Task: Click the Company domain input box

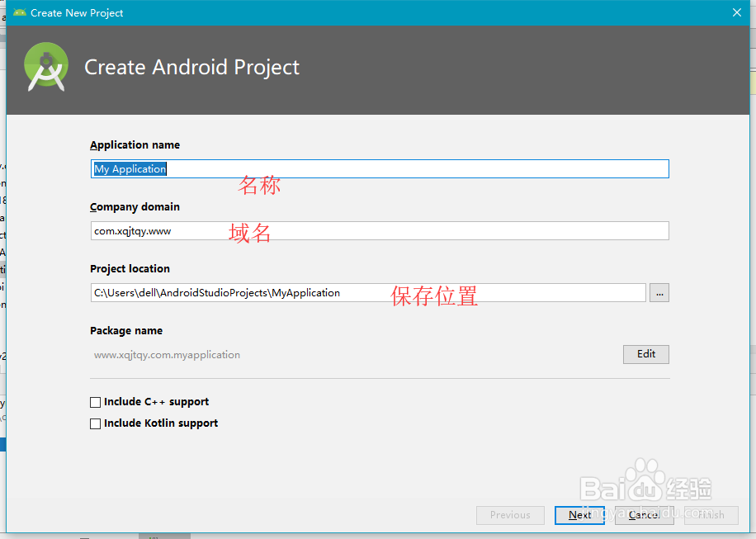Action: pos(330,230)
